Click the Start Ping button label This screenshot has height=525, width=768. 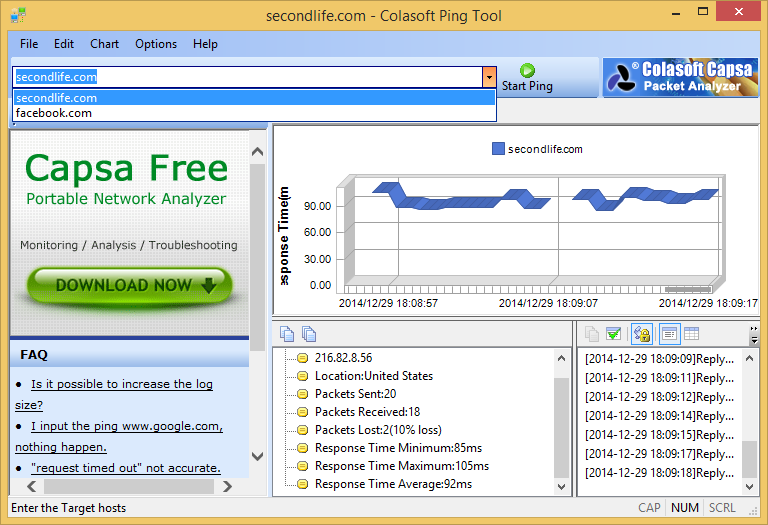527,86
